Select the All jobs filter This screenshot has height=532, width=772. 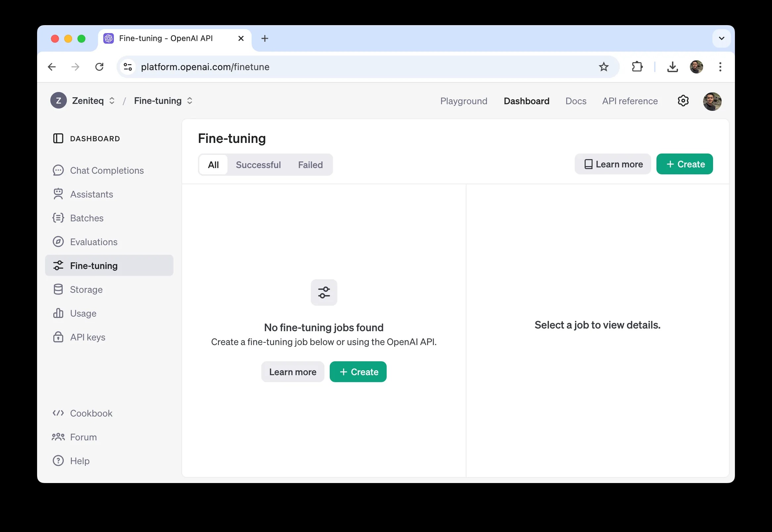click(x=213, y=165)
